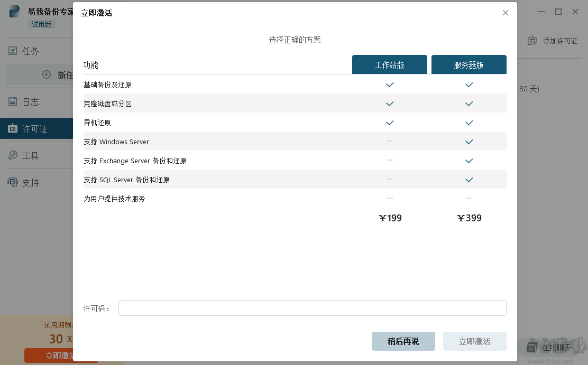588x365 pixels.
Task: Click the 服务器版 checkmark for 支持 Windows Server
Action: (468, 142)
